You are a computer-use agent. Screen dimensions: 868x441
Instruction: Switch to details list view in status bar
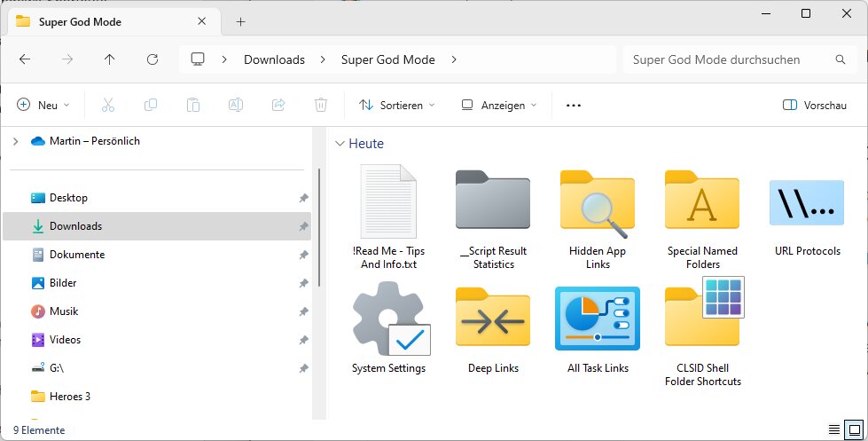tap(834, 430)
